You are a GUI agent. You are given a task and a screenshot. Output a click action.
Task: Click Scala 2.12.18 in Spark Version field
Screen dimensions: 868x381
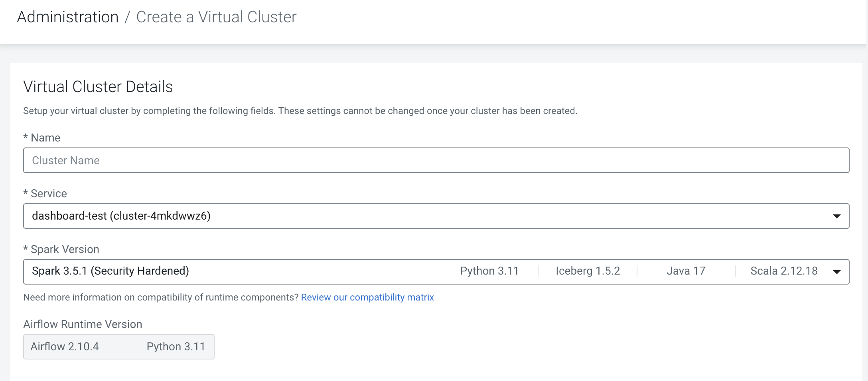click(783, 271)
